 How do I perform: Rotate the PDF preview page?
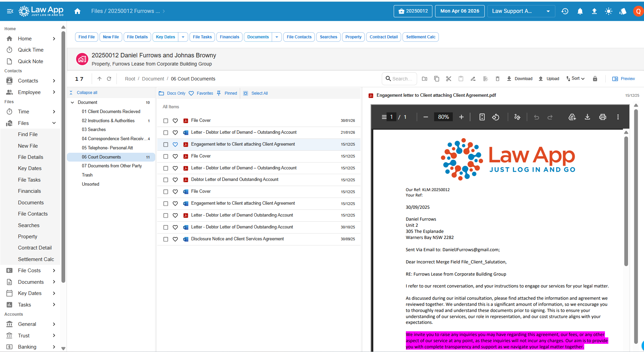(x=496, y=117)
